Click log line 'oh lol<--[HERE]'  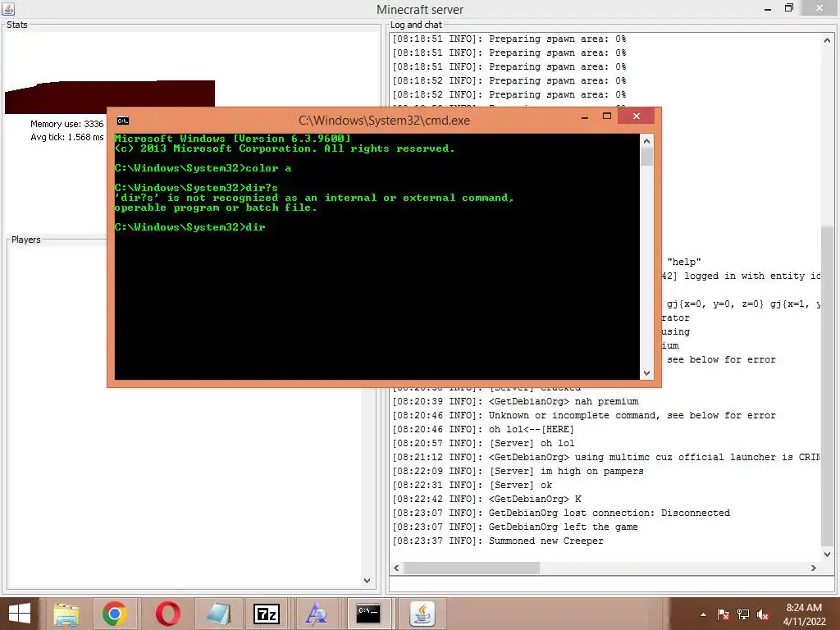tap(482, 430)
